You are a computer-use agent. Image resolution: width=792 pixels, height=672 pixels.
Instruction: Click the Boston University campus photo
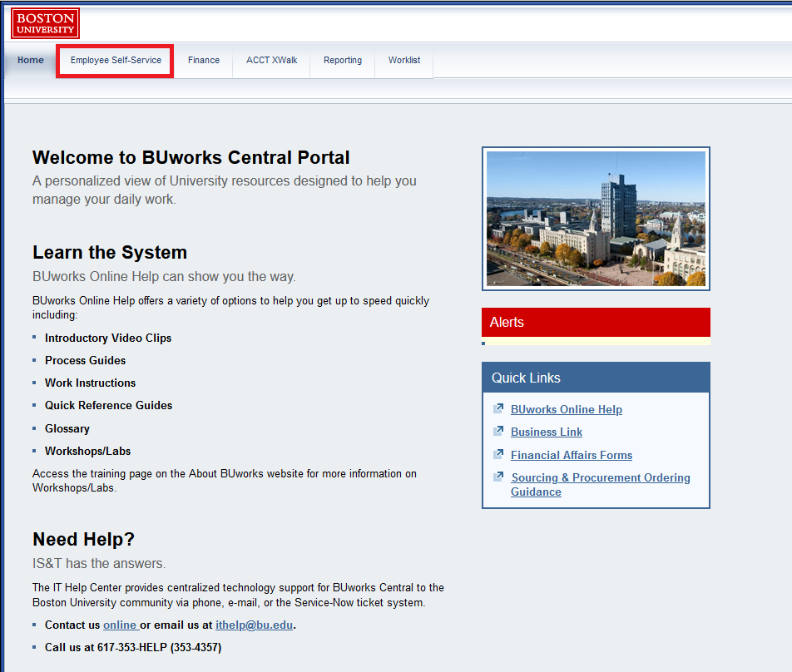[x=596, y=218]
